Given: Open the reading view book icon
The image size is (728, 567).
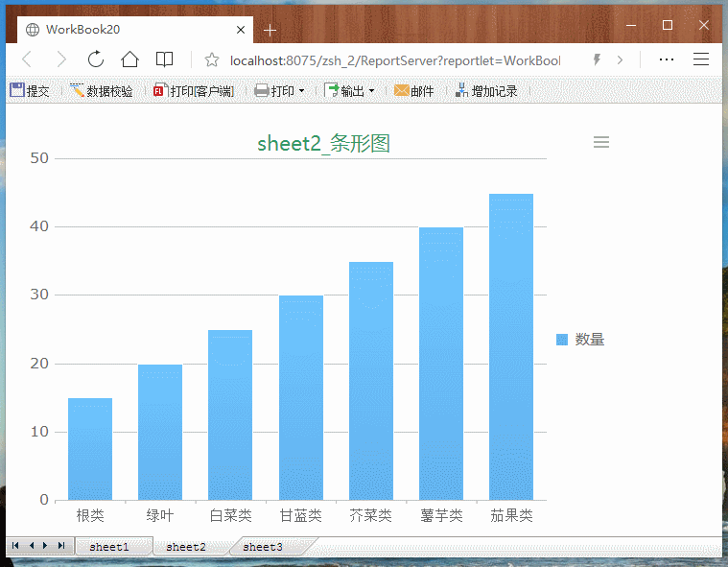Looking at the screenshot, I should click(164, 59).
